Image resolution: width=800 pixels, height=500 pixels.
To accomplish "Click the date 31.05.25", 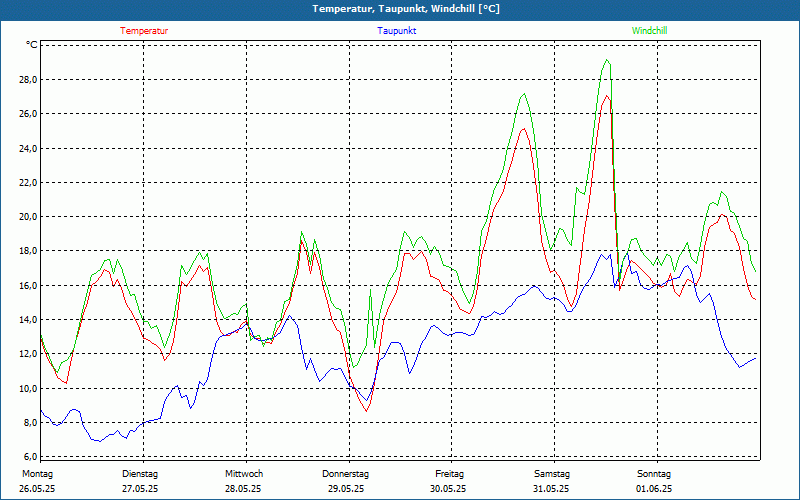I will pyautogui.click(x=551, y=489).
